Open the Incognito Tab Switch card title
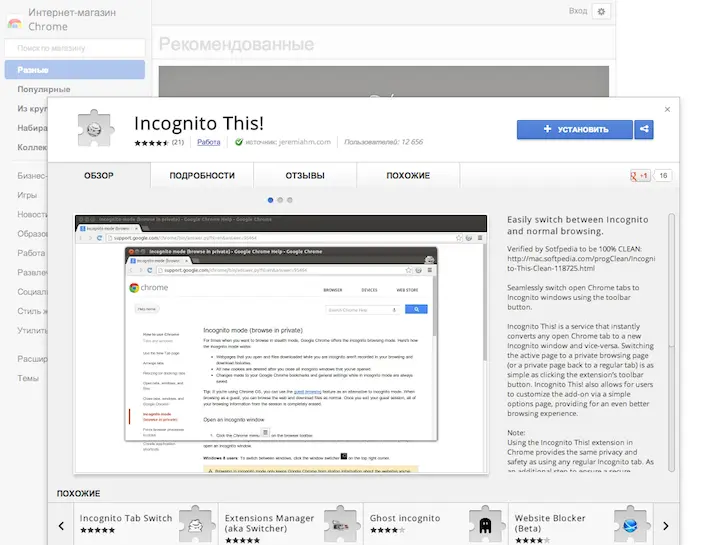Image resolution: width=720 pixels, height=545 pixels. click(x=126, y=518)
